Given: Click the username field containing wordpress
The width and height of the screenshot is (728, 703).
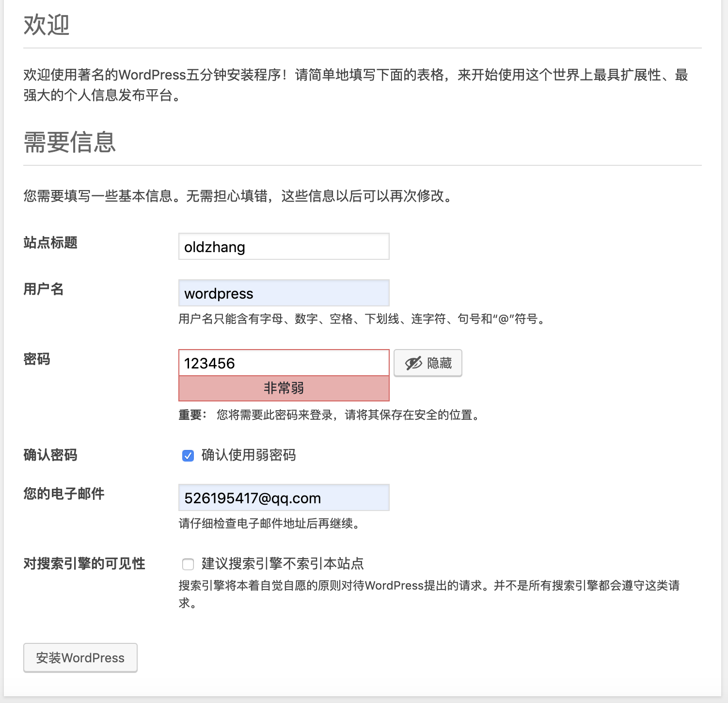Looking at the screenshot, I should coord(284,293).
